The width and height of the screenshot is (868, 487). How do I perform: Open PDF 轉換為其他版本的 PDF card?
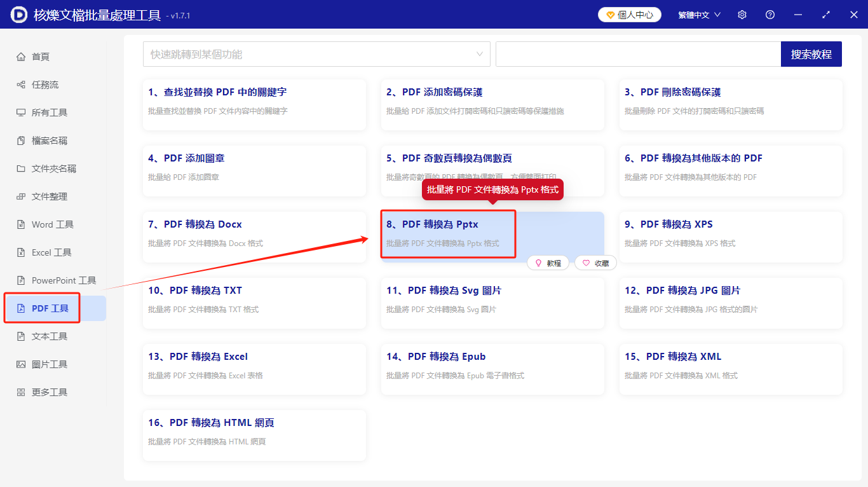click(731, 171)
